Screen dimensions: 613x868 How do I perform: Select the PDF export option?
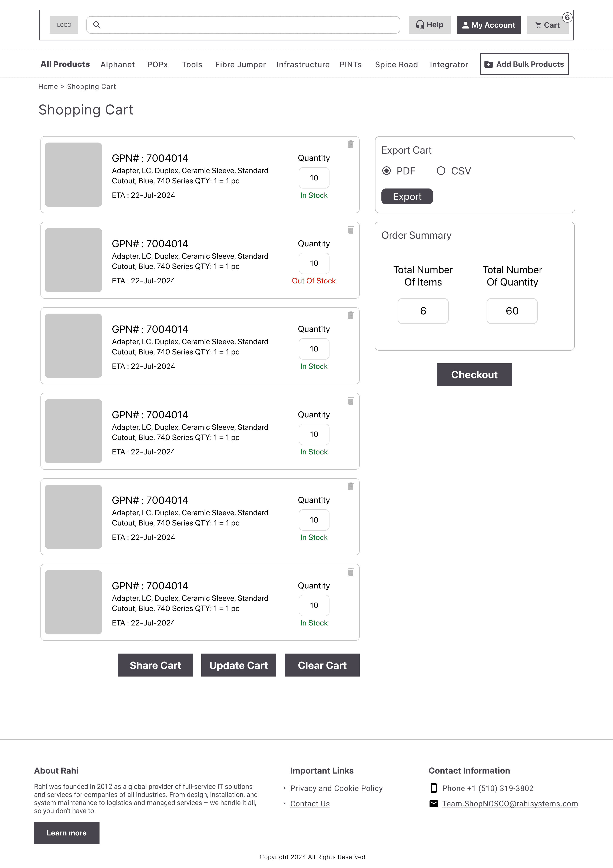click(387, 171)
